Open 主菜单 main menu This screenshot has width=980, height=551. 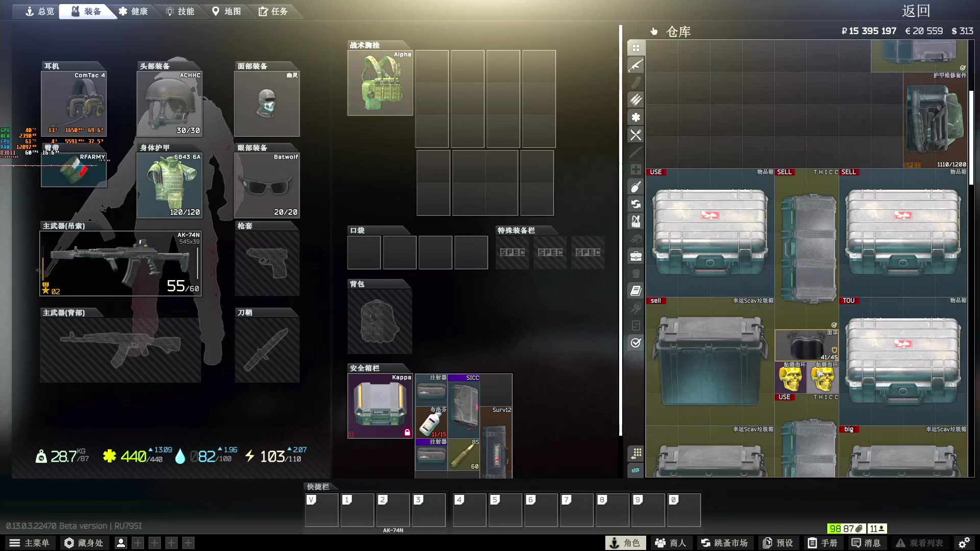click(x=30, y=543)
